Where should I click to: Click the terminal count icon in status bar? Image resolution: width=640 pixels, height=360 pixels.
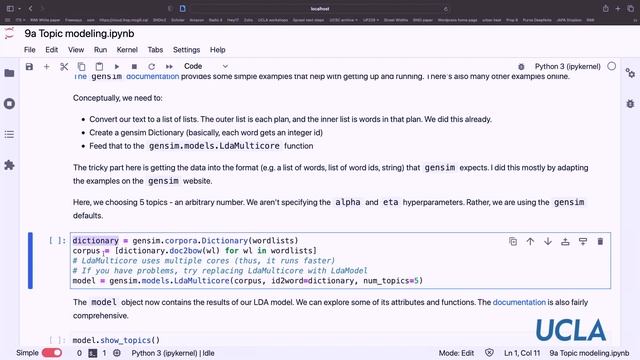coord(93,353)
